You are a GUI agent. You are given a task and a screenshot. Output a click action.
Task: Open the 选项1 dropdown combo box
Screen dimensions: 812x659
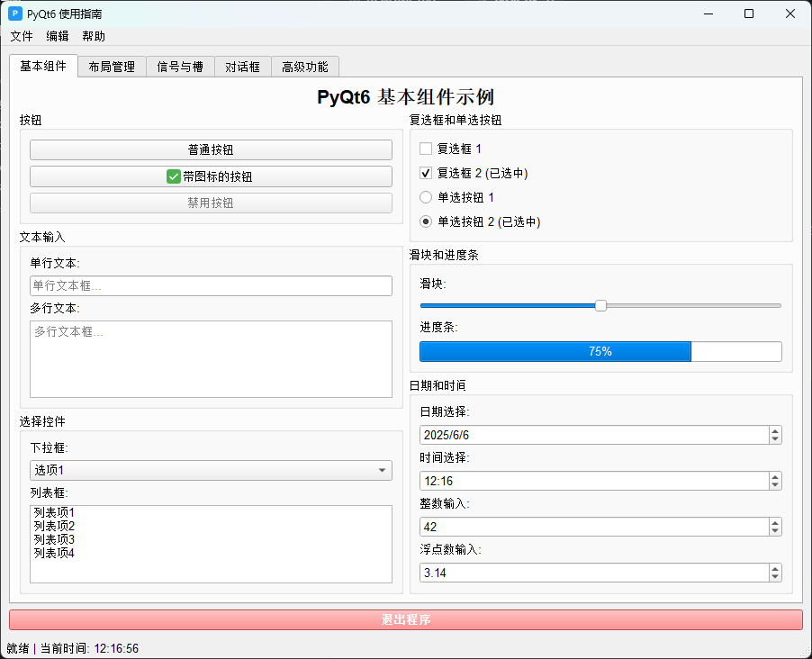(211, 470)
